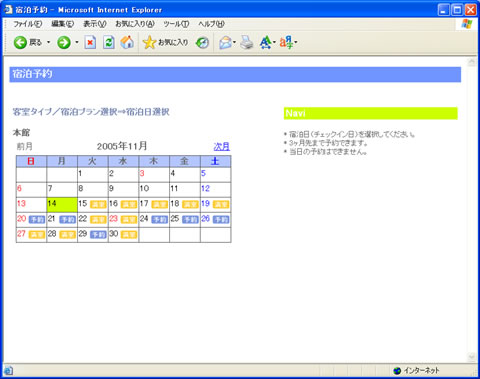Click orange badge next to 19
This screenshot has width=480, height=379.
[x=221, y=204]
